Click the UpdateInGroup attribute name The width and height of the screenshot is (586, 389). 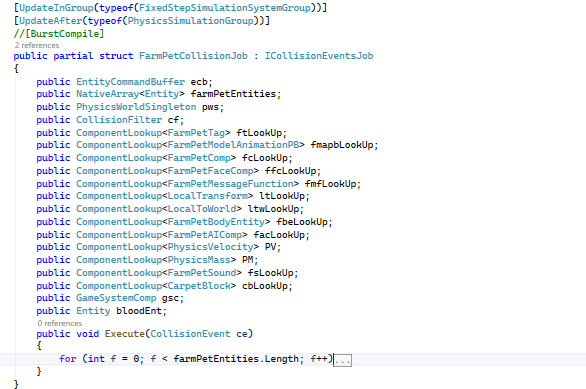56,8
